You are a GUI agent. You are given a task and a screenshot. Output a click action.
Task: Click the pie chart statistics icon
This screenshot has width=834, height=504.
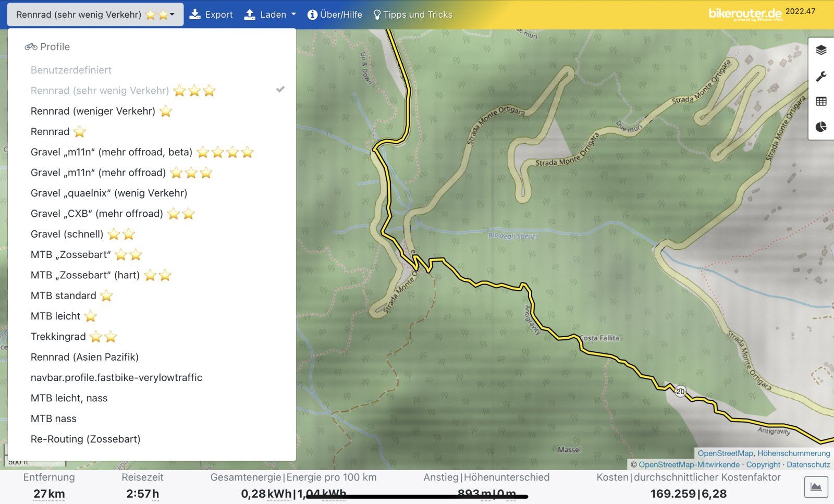click(821, 127)
